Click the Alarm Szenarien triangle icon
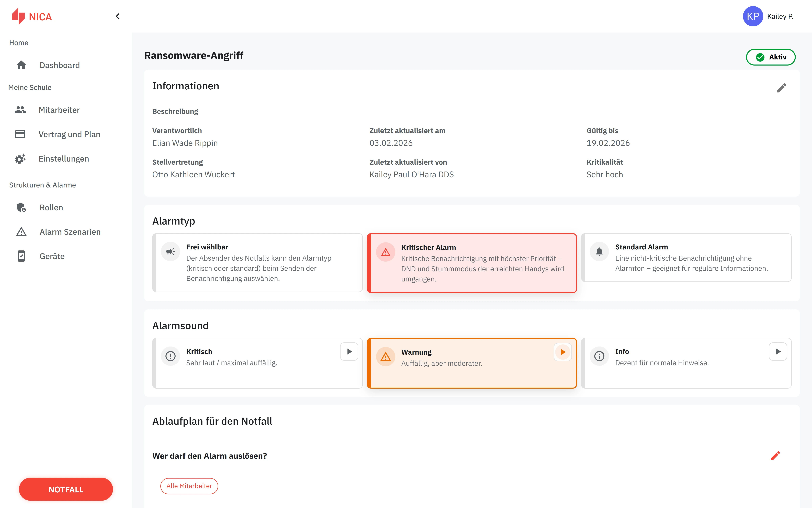The image size is (812, 508). (x=21, y=232)
